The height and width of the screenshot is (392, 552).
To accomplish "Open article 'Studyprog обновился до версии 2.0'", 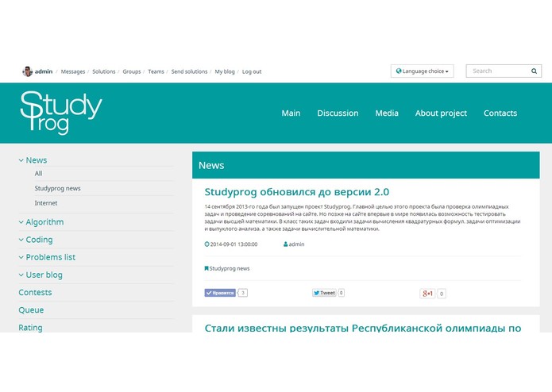I will (x=297, y=192).
